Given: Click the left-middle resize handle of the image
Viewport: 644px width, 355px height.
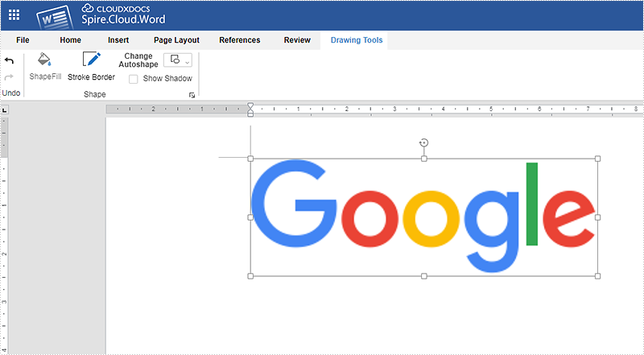Looking at the screenshot, I should [x=250, y=217].
